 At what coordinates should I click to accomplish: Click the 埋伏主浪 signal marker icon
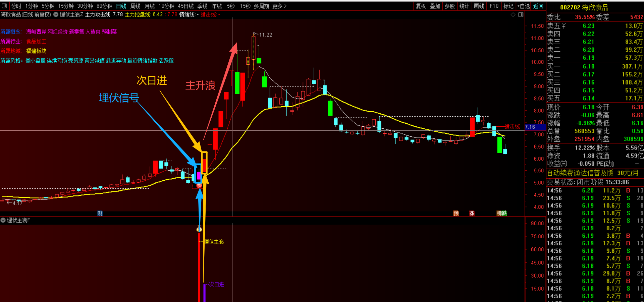click(199, 229)
